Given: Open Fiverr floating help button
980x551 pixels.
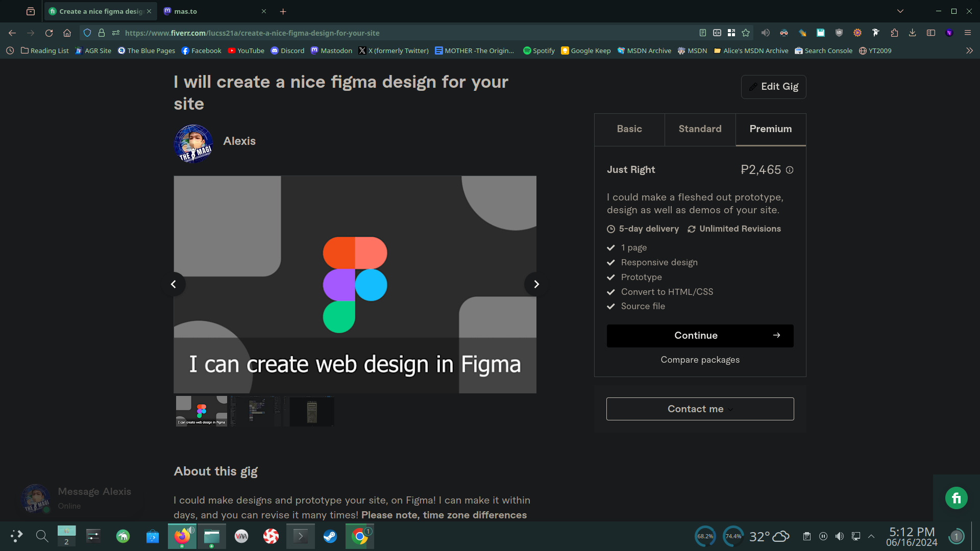Looking at the screenshot, I should [x=956, y=498].
